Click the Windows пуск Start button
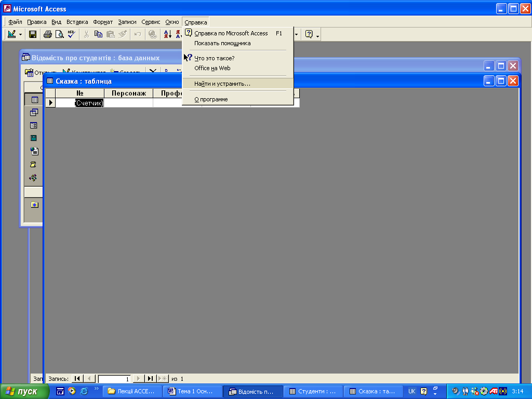The height and width of the screenshot is (399, 532). point(24,392)
